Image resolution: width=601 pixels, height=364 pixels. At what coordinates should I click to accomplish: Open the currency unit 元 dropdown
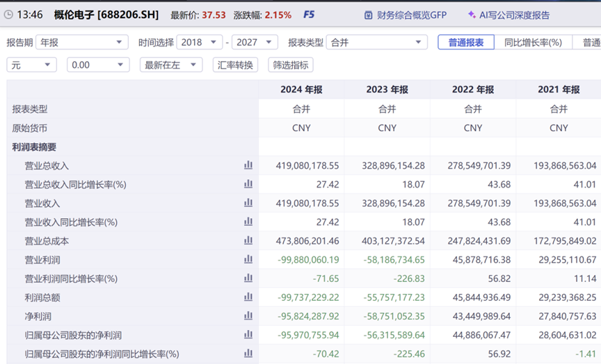[x=32, y=65]
